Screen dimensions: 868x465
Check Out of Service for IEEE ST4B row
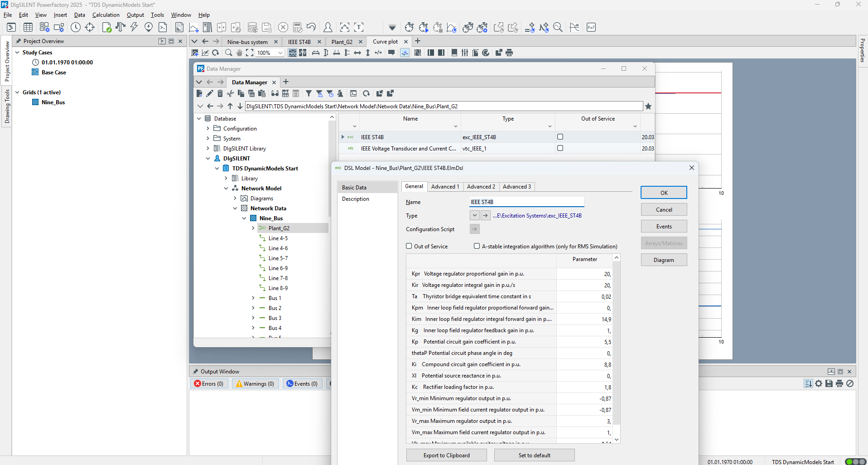560,136
